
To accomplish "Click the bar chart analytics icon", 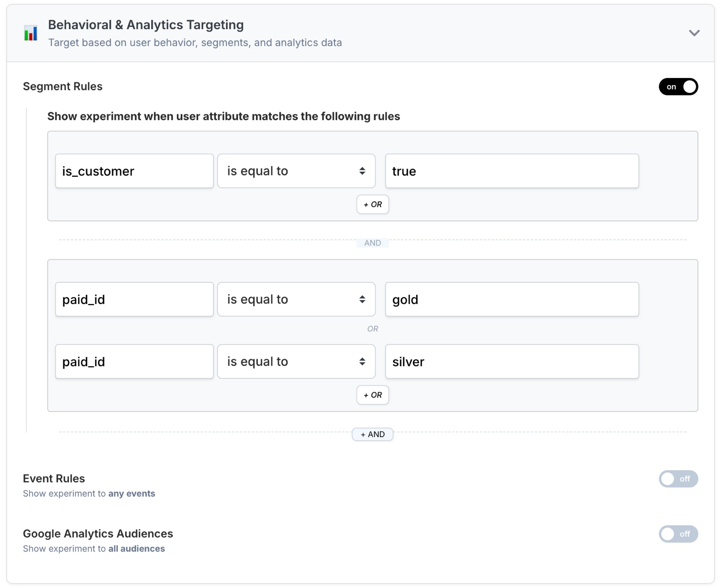I will tap(31, 33).
